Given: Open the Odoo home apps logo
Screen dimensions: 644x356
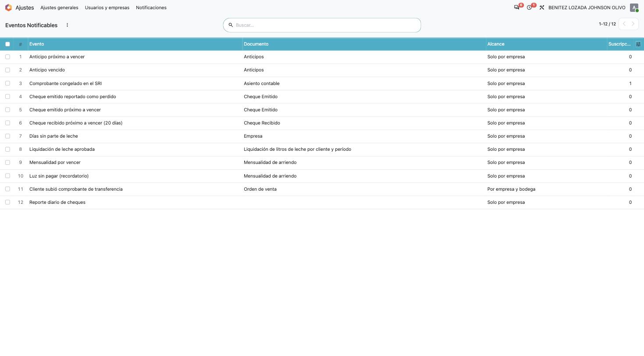Looking at the screenshot, I should [x=8, y=7].
